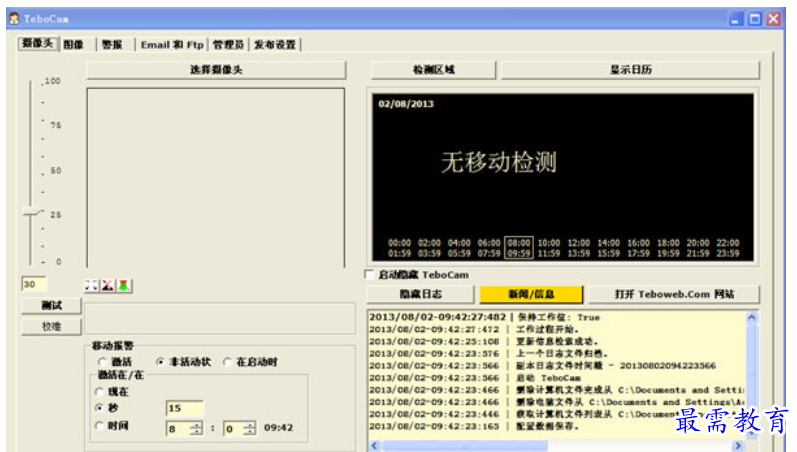797x452 pixels.
Task: Click the log scrollbar up arrow
Action: tap(752, 317)
